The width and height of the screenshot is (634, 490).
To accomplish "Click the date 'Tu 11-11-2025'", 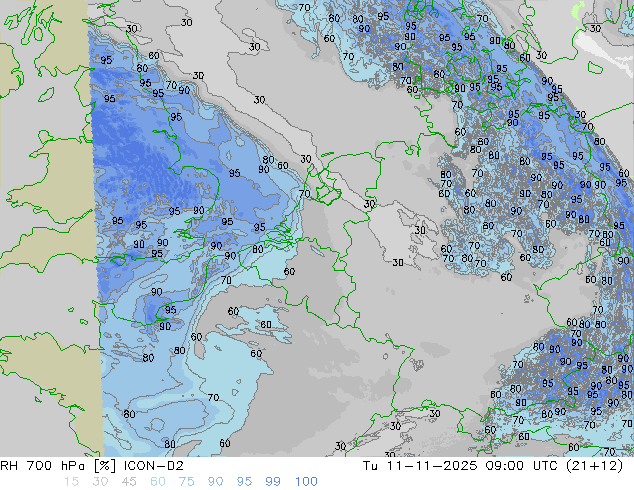I will (420, 466).
